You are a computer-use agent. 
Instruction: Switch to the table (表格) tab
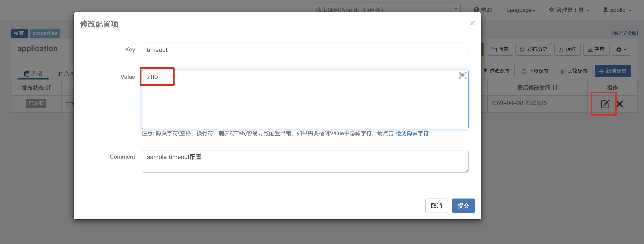[x=33, y=73]
